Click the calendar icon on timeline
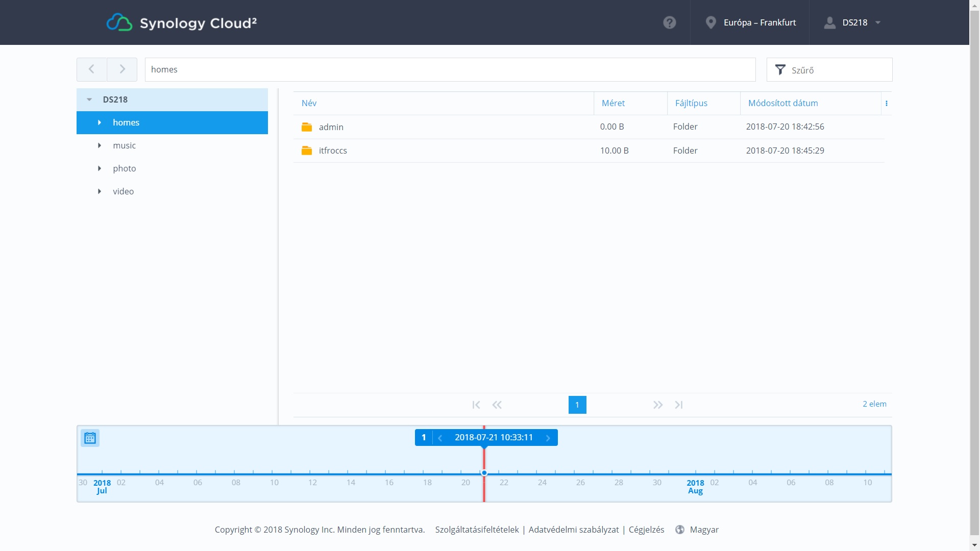The width and height of the screenshot is (980, 551). click(x=90, y=438)
